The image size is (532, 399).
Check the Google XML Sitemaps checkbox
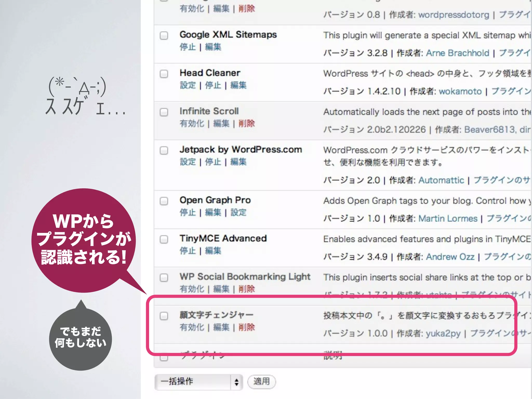[164, 35]
